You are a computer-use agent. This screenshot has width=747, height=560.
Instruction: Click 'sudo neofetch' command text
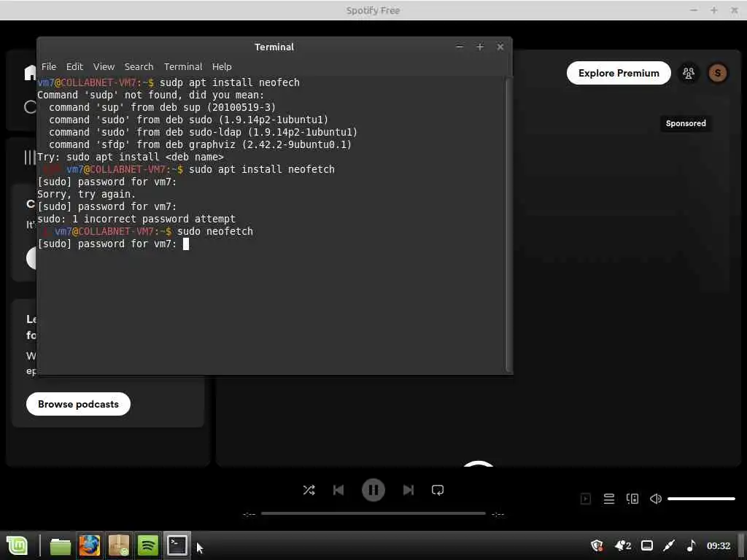click(x=215, y=231)
